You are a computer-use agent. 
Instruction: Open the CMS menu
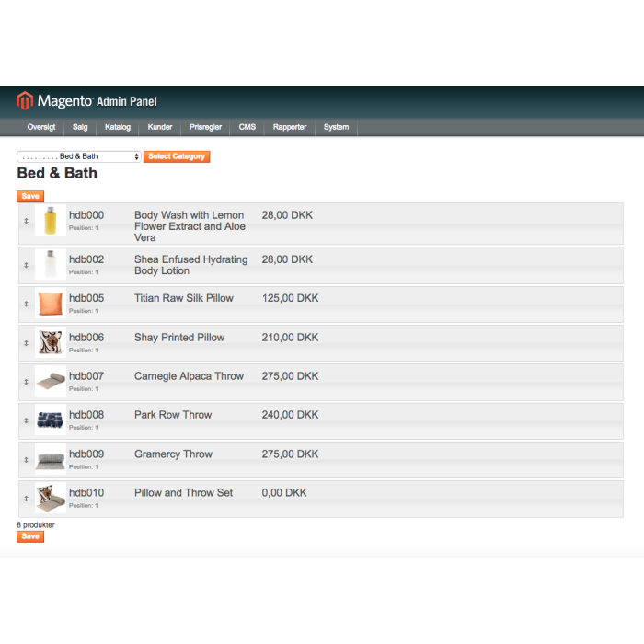(247, 127)
